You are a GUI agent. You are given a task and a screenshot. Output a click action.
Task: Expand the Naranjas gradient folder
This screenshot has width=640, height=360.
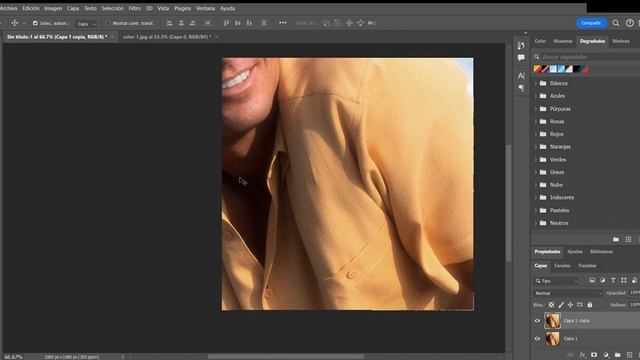(x=536, y=147)
